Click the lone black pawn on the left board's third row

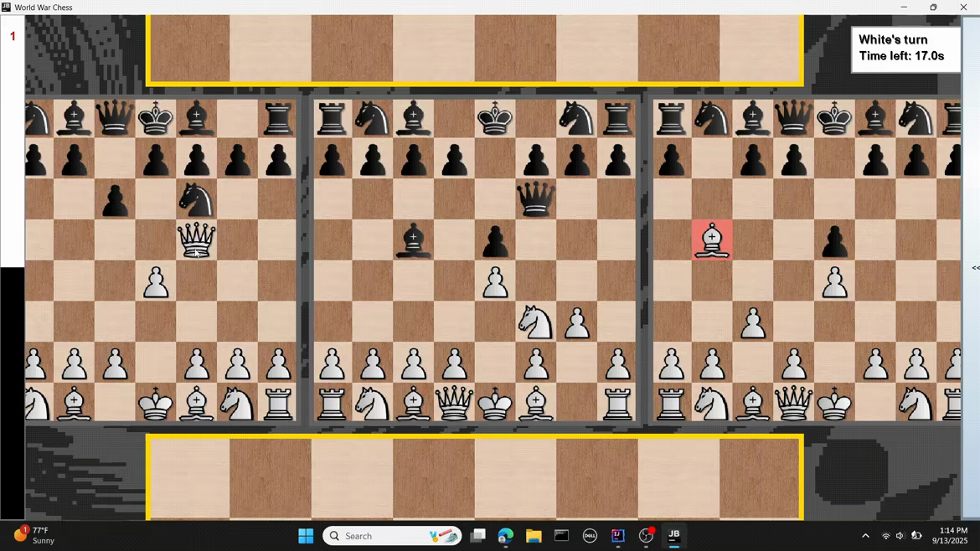115,200
